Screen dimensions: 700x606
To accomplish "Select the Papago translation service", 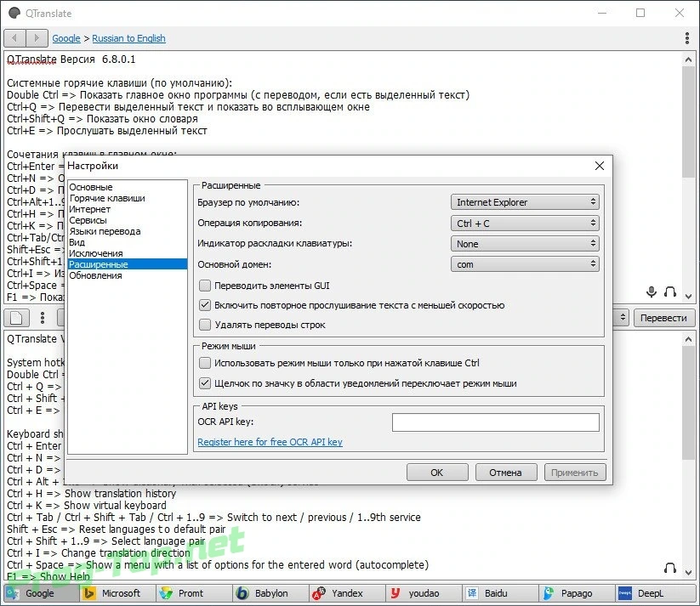I will tap(577, 593).
